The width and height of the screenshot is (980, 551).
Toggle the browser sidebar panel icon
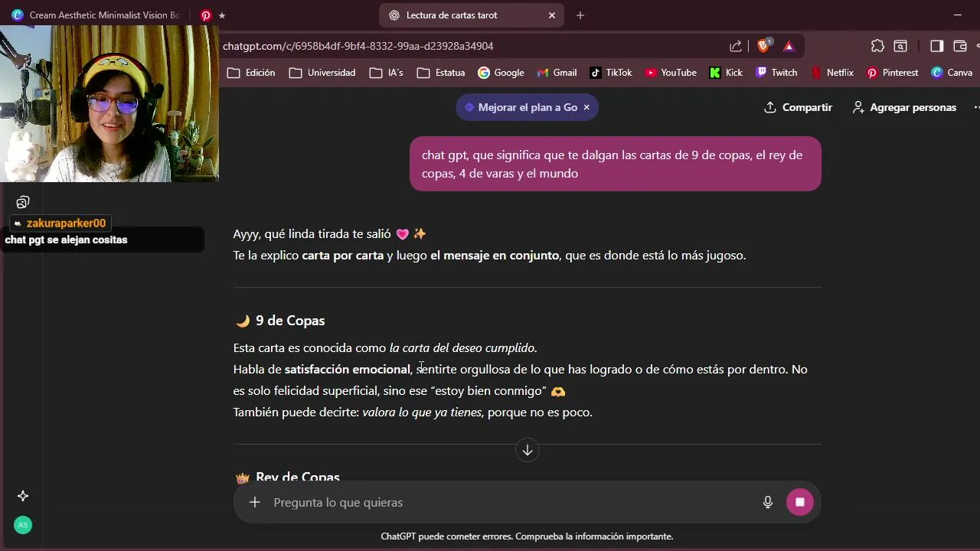936,46
